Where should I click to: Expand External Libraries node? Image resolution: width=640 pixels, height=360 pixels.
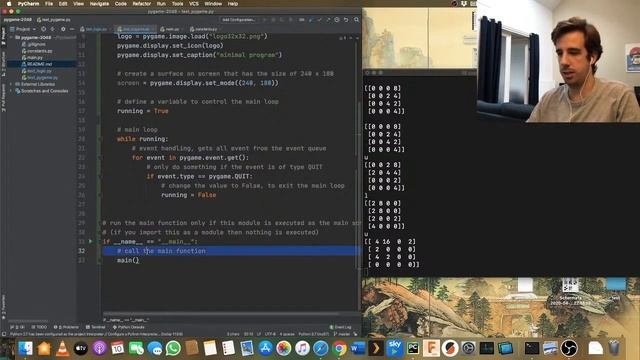pos(11,84)
